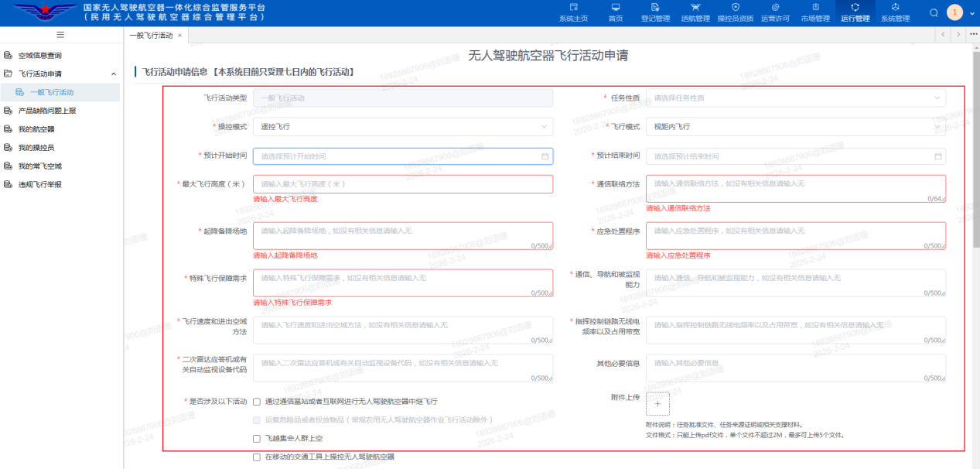Open the tab options ellipsis icon

click(x=973, y=35)
